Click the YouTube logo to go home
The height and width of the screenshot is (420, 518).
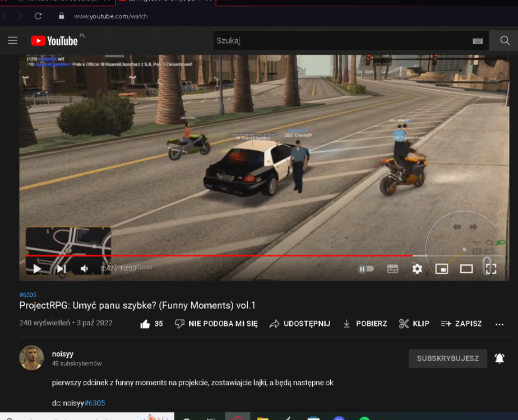tap(54, 41)
